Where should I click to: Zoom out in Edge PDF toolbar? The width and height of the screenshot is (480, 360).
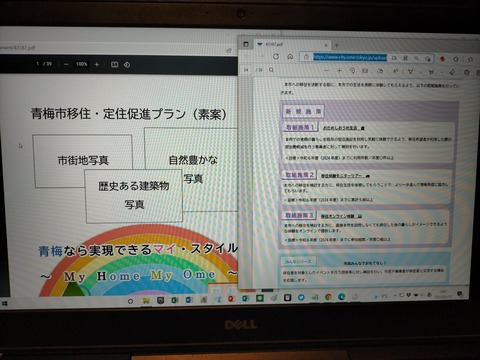[327, 71]
